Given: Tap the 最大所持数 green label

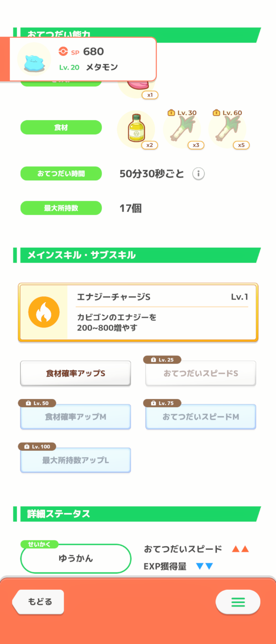Looking at the screenshot, I should [61, 208].
